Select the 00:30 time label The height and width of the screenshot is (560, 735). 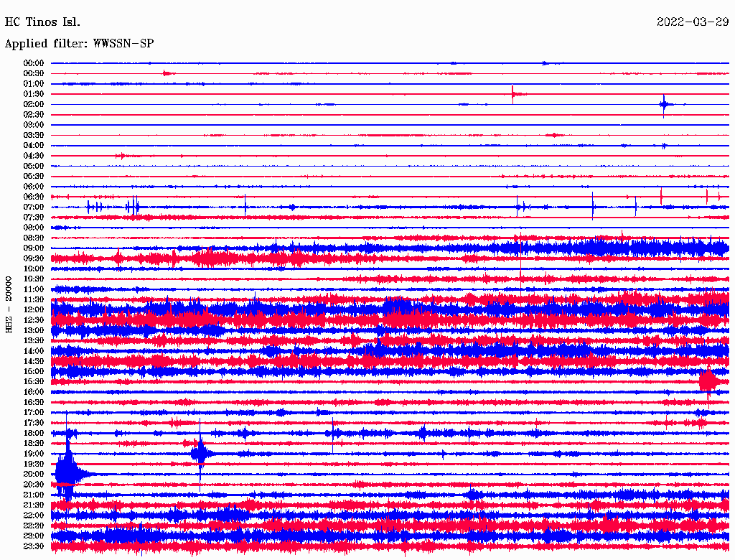[x=34, y=74]
